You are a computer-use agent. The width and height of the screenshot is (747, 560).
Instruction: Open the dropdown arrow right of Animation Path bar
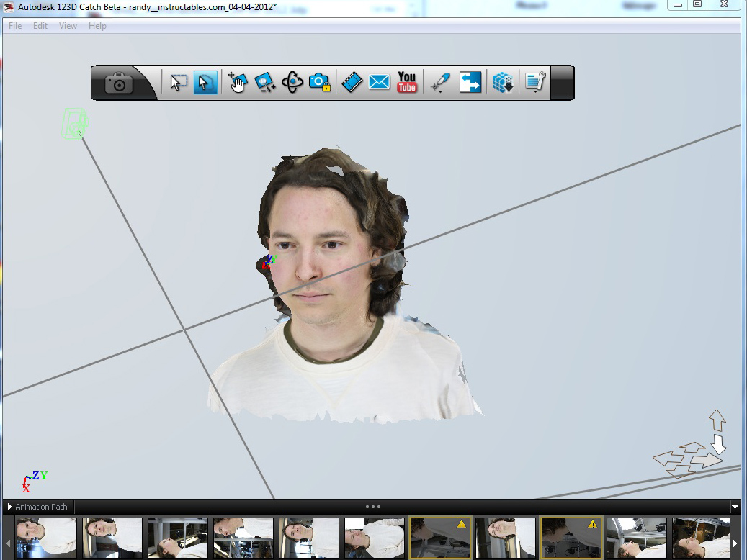735,507
